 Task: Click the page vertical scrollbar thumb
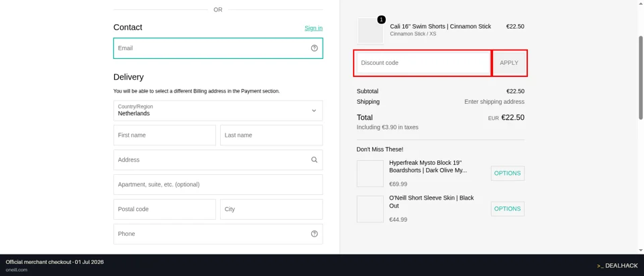point(641,78)
